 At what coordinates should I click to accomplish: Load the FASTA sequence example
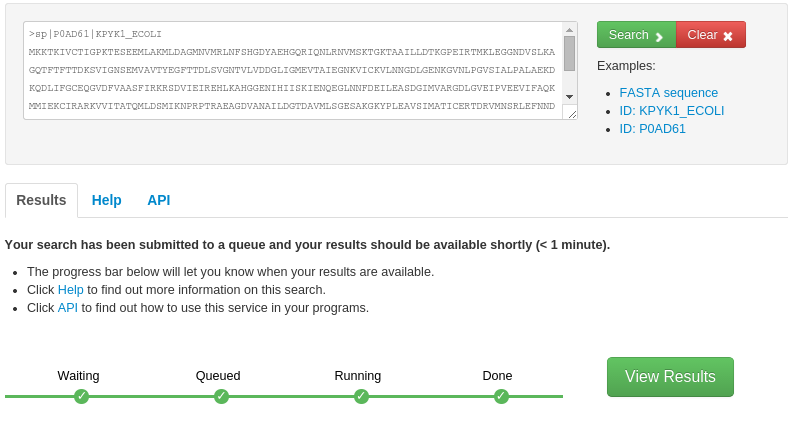668,93
